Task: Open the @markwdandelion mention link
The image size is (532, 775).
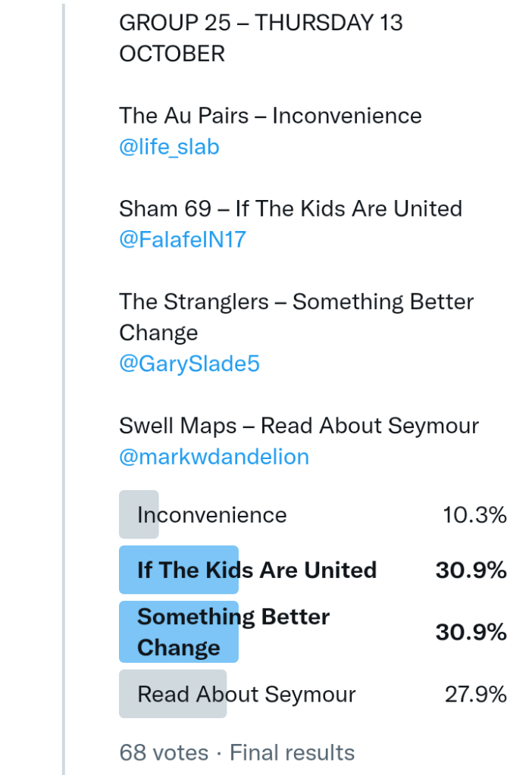Action: tap(214, 458)
